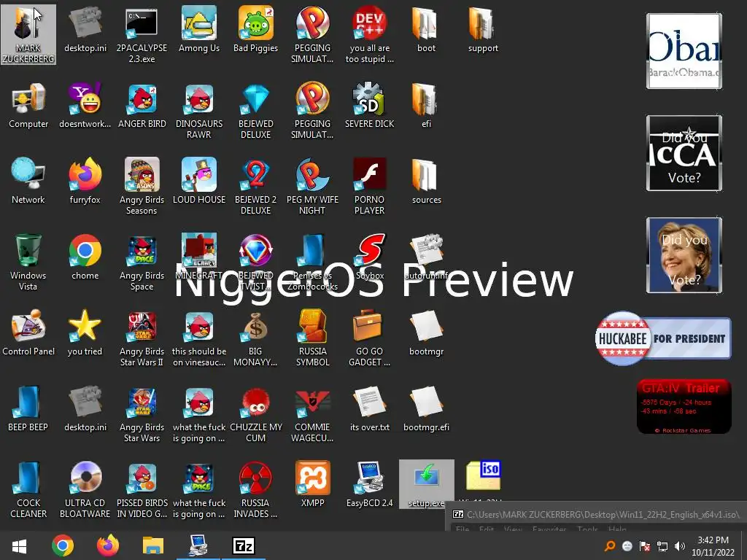Open the Action Center flag tray icon

click(x=645, y=546)
